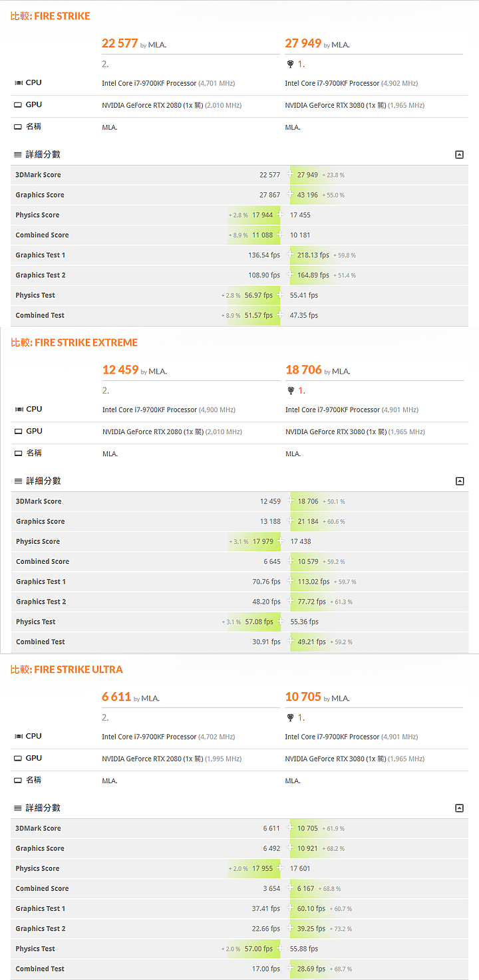Click the Combined Score bar showing 11 088
The image size is (479, 980).
(253, 235)
